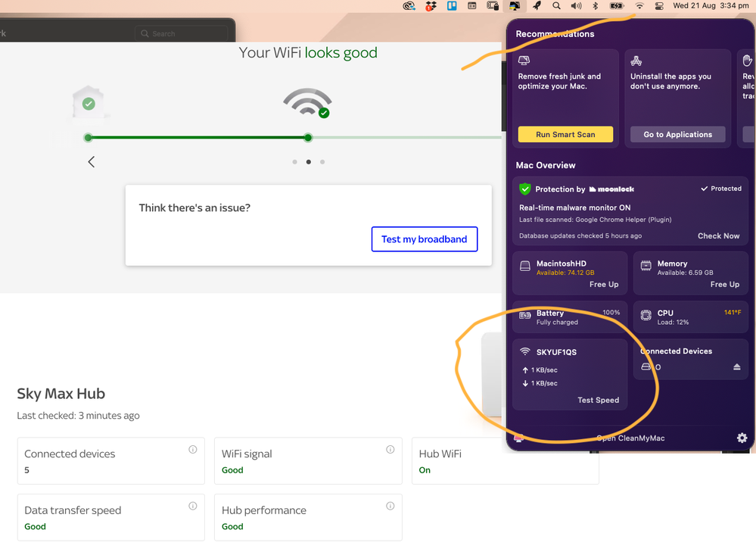Screen dimensions: 756x552
Task: Click the Run Smart Scan button
Action: 565,135
